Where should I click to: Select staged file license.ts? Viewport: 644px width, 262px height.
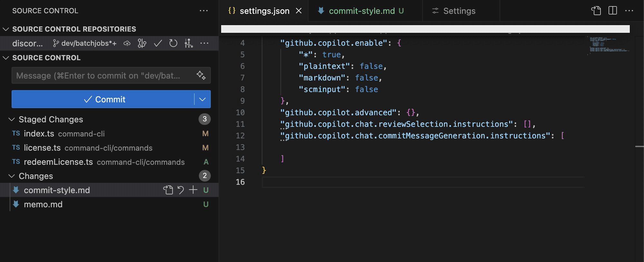pyautogui.click(x=110, y=148)
